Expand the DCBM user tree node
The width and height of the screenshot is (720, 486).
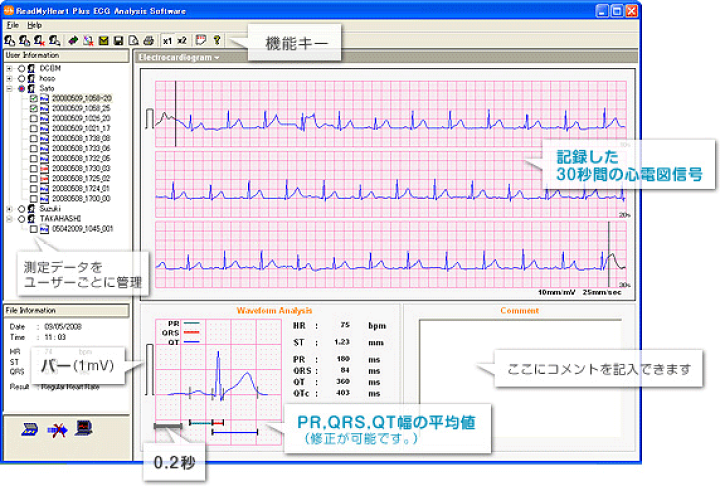pyautogui.click(x=9, y=68)
